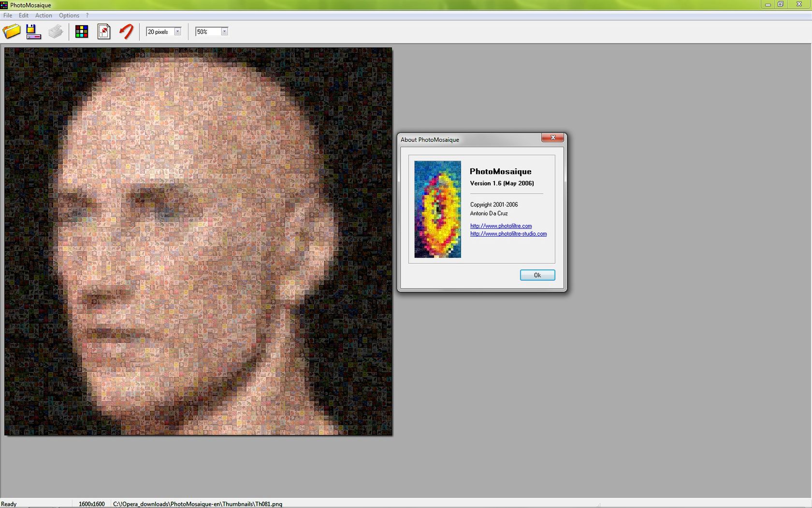Click "Antonio Da Cruz" author text
This screenshot has height=508, width=812.
(489, 213)
